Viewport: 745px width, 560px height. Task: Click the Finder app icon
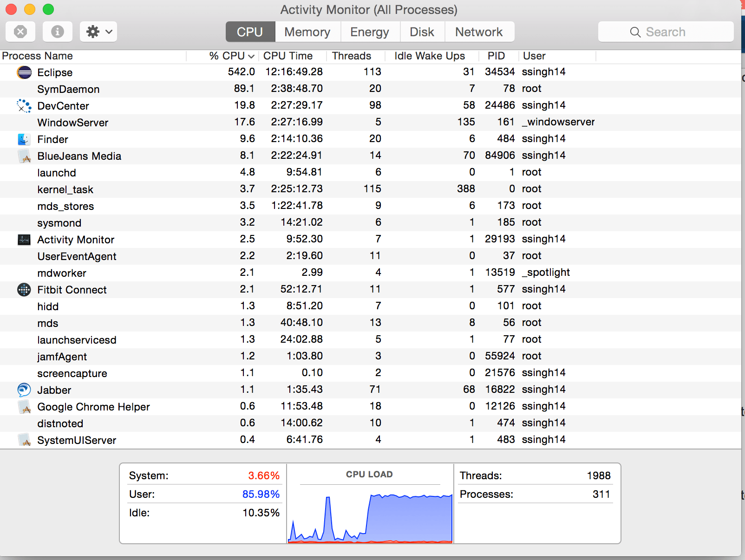coord(24,139)
